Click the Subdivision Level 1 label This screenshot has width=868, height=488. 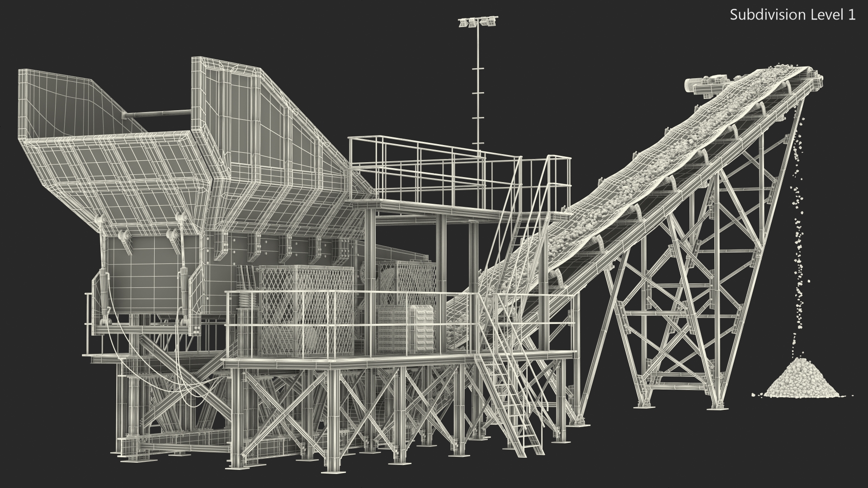coord(793,15)
